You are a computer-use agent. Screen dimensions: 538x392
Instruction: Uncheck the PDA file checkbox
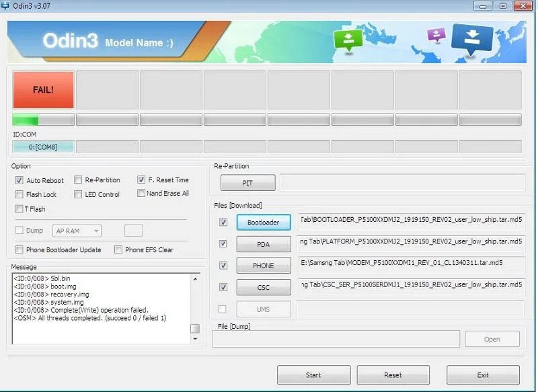tap(223, 244)
